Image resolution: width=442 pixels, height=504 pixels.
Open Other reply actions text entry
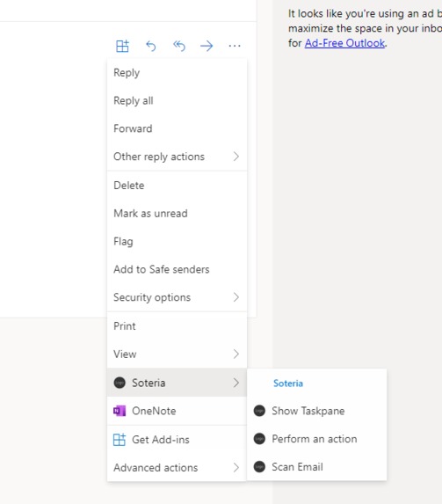point(159,157)
